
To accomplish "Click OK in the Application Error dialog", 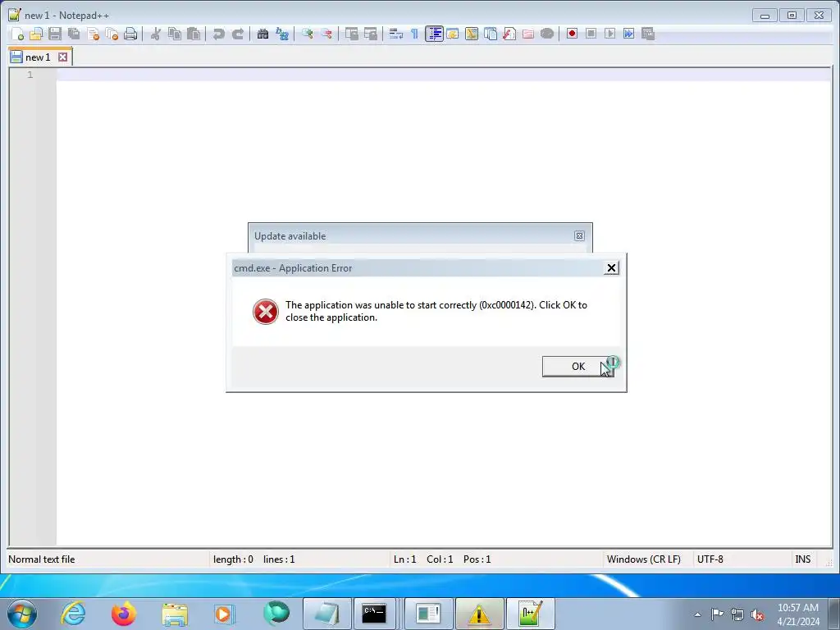I will (x=578, y=367).
